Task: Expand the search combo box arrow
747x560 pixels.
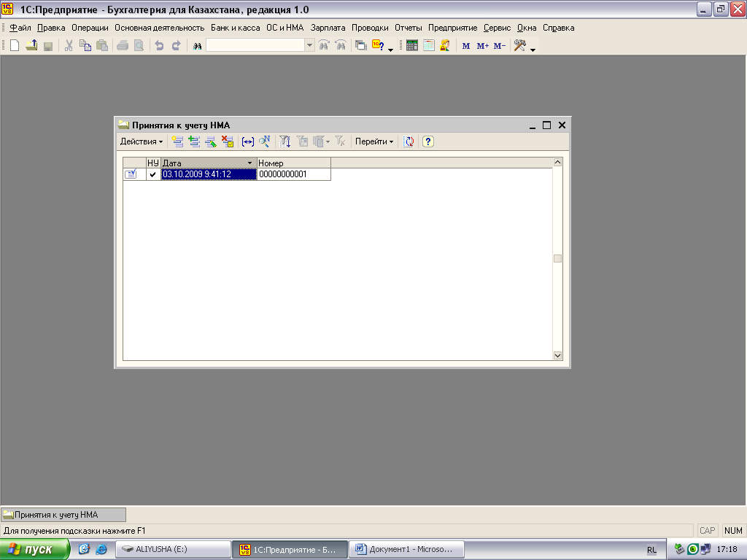Action: 309,45
